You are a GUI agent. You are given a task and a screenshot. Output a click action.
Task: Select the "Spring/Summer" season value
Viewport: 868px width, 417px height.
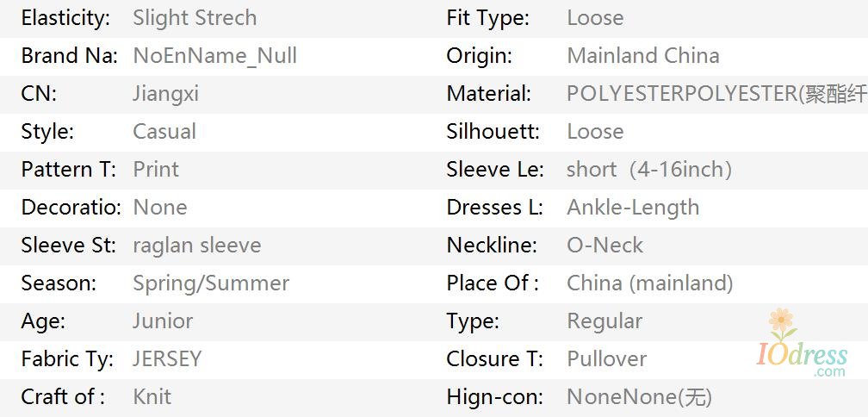pyautogui.click(x=211, y=283)
